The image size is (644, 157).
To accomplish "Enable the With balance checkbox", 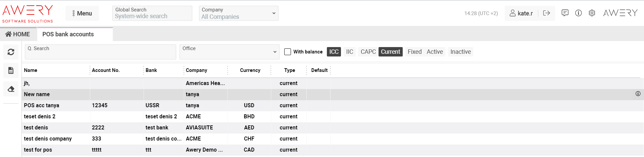I will 288,52.
